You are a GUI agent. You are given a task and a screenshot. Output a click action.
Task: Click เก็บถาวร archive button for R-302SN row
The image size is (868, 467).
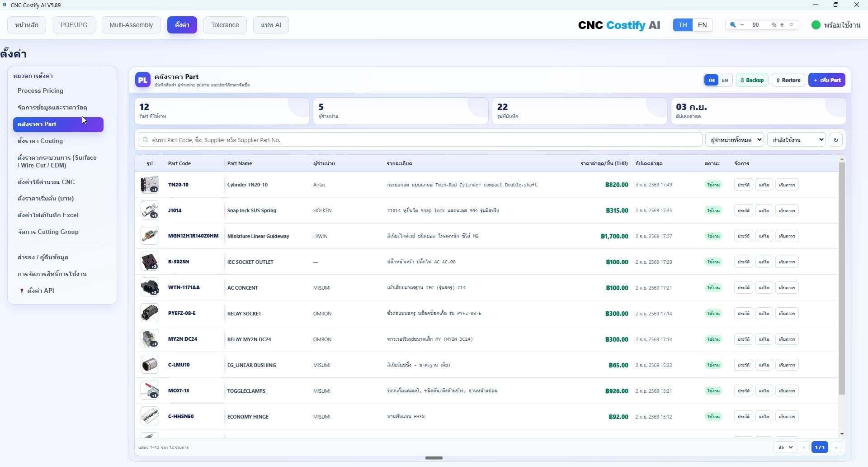pos(787,262)
